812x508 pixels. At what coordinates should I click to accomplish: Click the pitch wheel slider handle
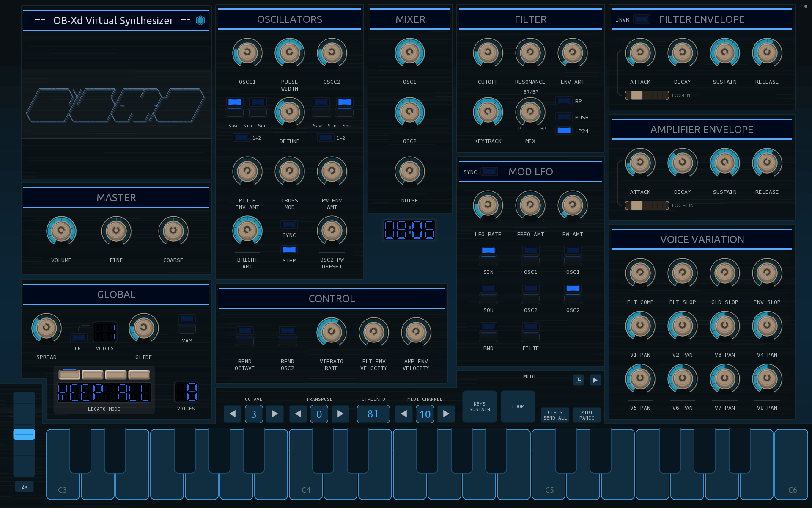[24, 434]
